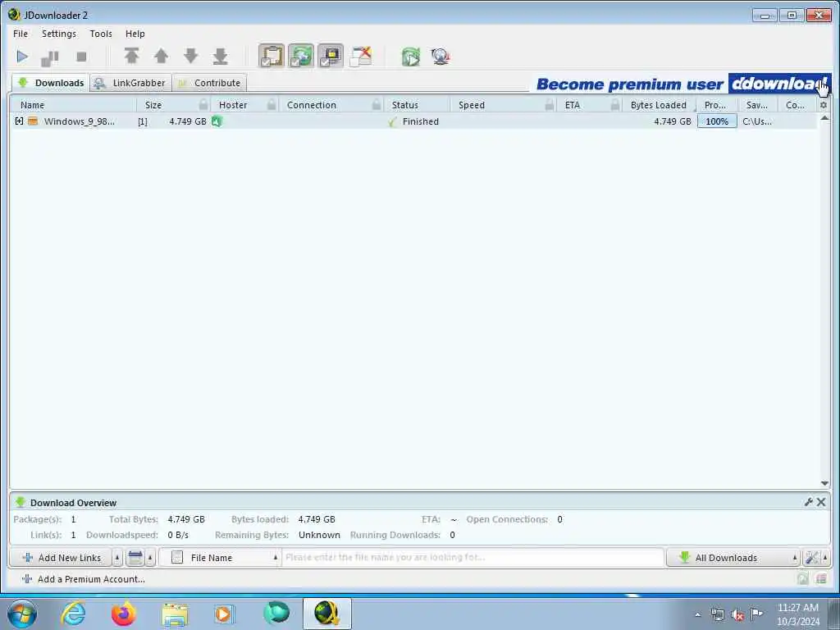840x630 pixels.
Task: Toggle lock on the Connection column
Action: 377,104
